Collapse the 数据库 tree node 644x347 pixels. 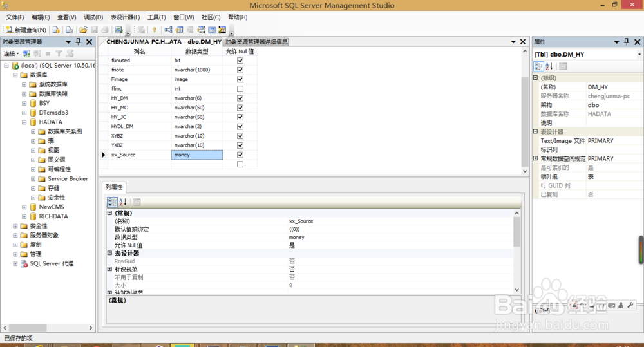tap(15, 75)
